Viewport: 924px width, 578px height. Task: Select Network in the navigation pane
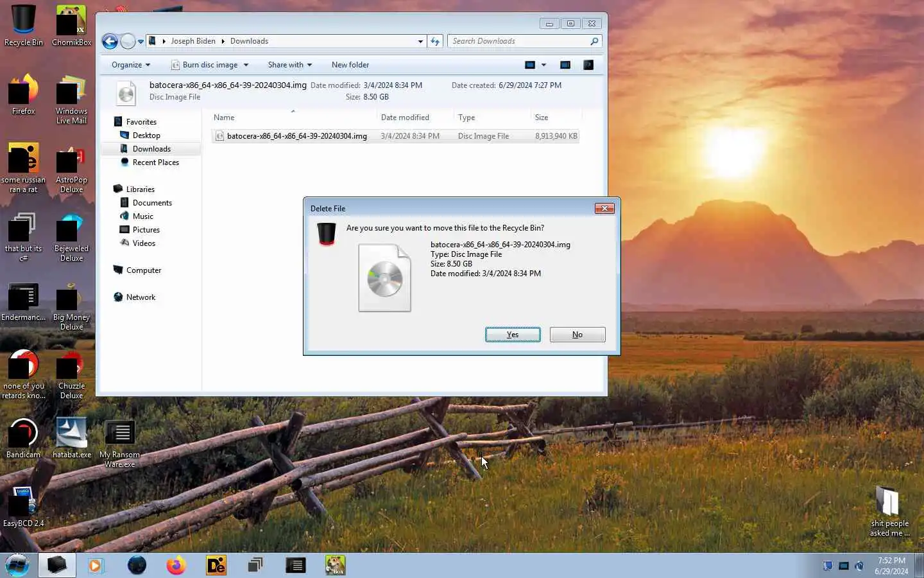pos(141,297)
